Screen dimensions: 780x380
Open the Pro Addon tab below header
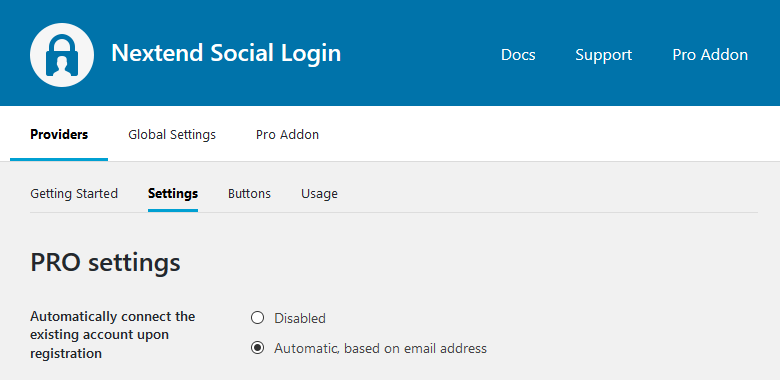coord(287,134)
